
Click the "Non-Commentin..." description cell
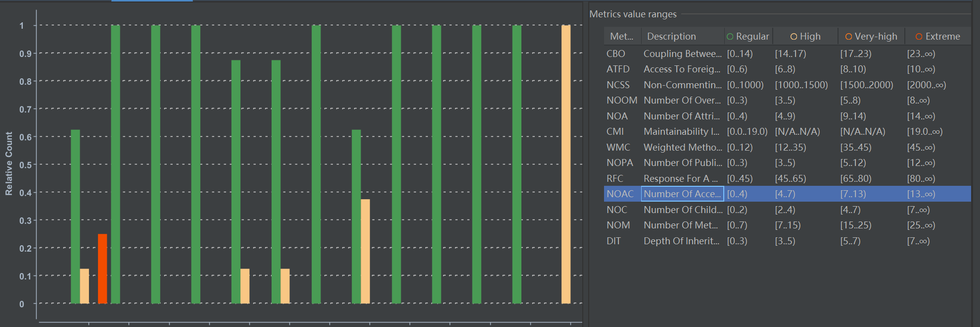682,85
